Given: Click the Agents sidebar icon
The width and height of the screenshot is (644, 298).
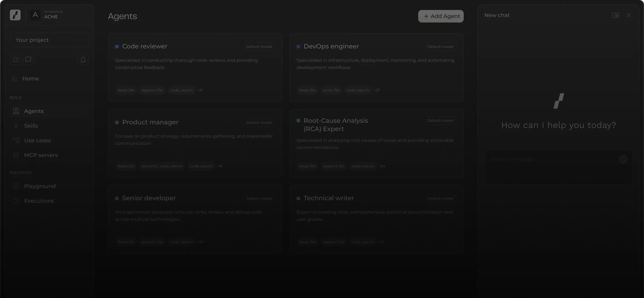Looking at the screenshot, I should 16,111.
